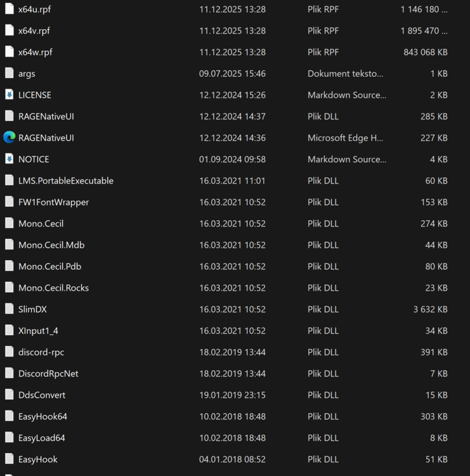Select the EasyHook64 file name
Viewport: 470px width, 476px height.
click(x=42, y=417)
